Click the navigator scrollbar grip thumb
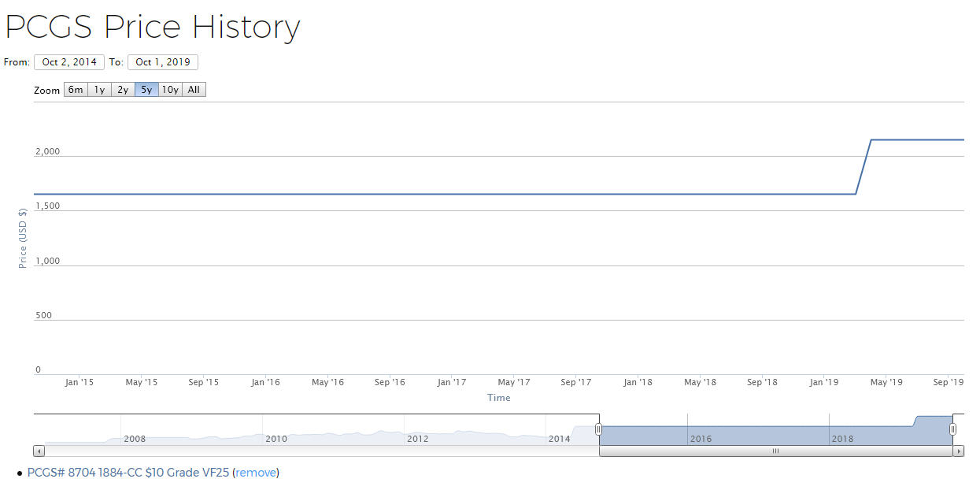This screenshot has height=501, width=980. click(775, 451)
